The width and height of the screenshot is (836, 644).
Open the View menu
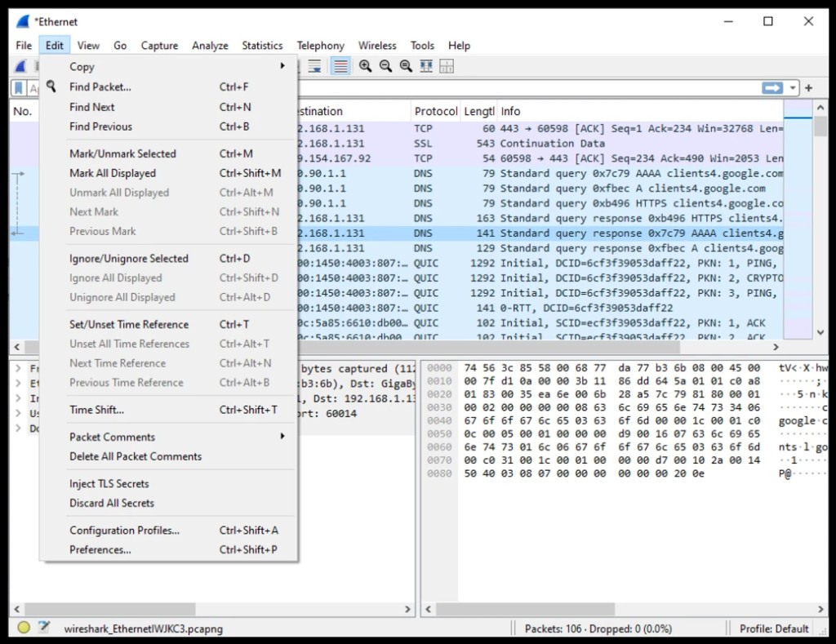(x=88, y=46)
